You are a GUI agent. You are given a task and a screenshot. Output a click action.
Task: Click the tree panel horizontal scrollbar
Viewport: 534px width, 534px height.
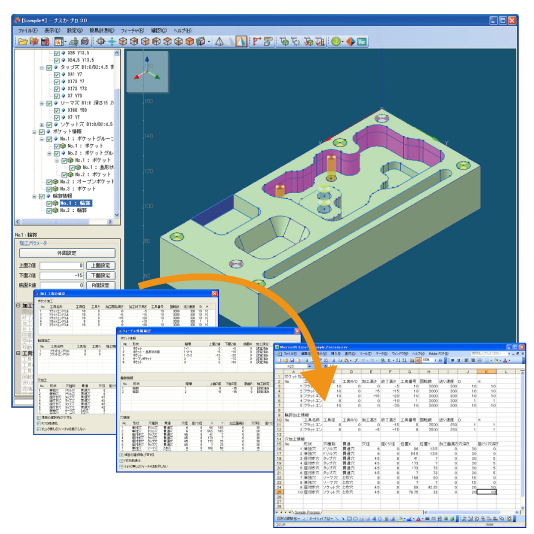click(64, 222)
